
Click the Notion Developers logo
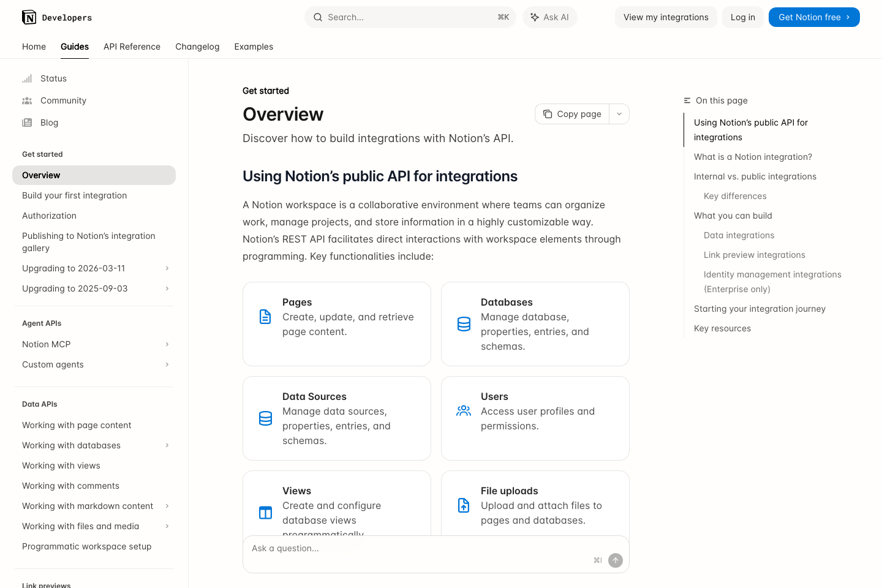56,17
